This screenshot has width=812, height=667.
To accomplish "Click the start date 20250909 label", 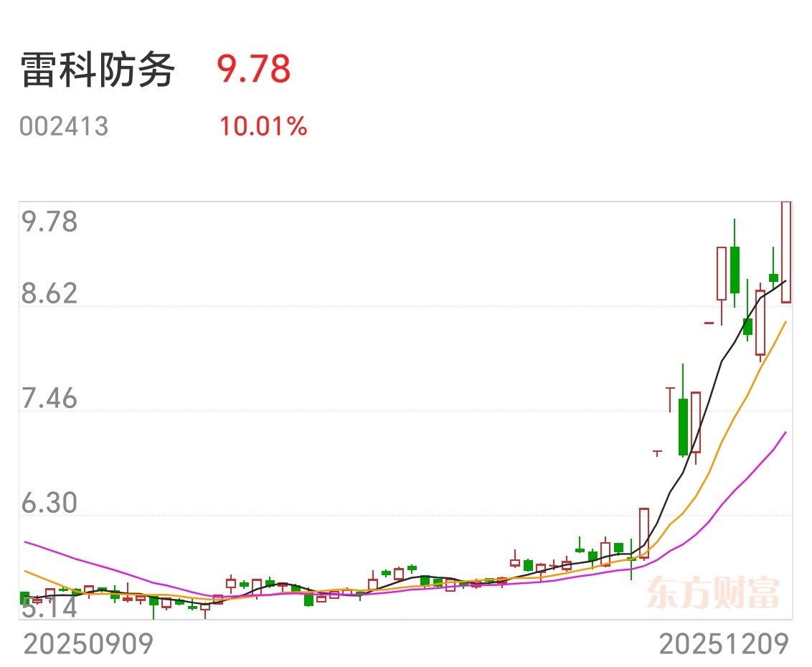I will 88,645.
